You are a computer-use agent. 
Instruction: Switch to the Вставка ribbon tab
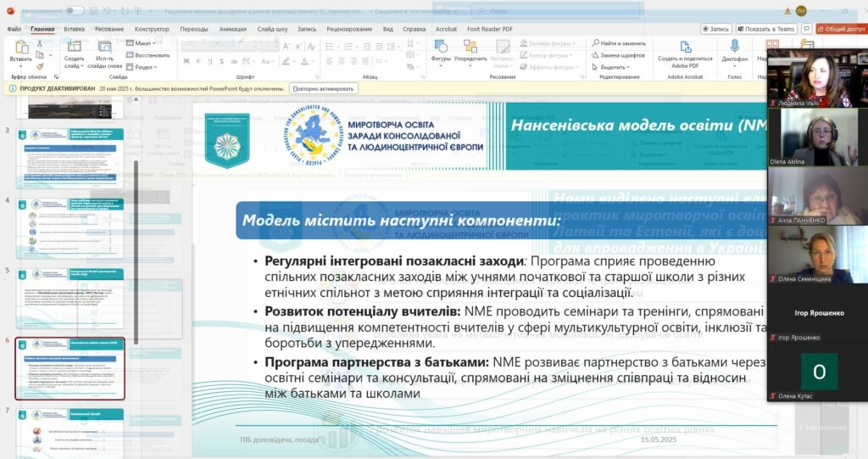(75, 29)
